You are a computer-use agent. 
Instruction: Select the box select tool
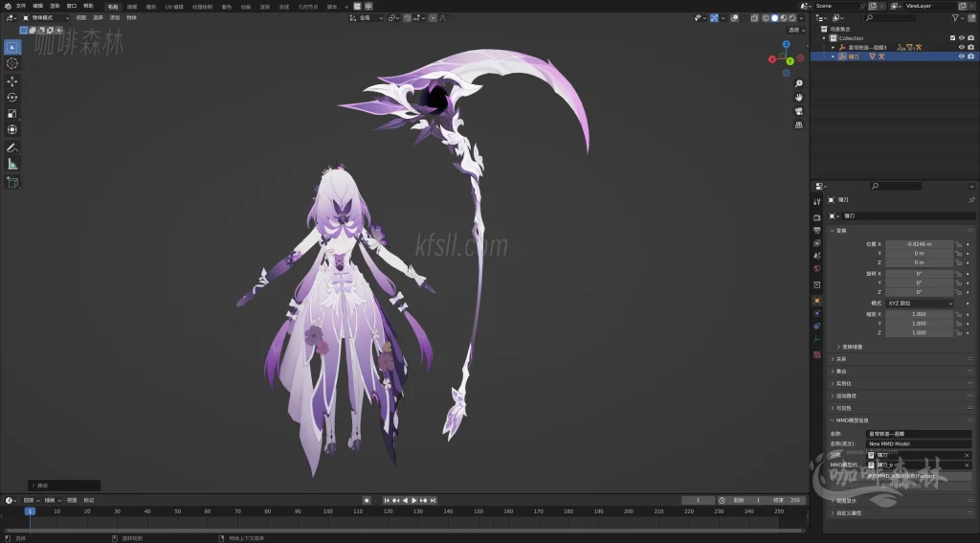click(x=11, y=47)
